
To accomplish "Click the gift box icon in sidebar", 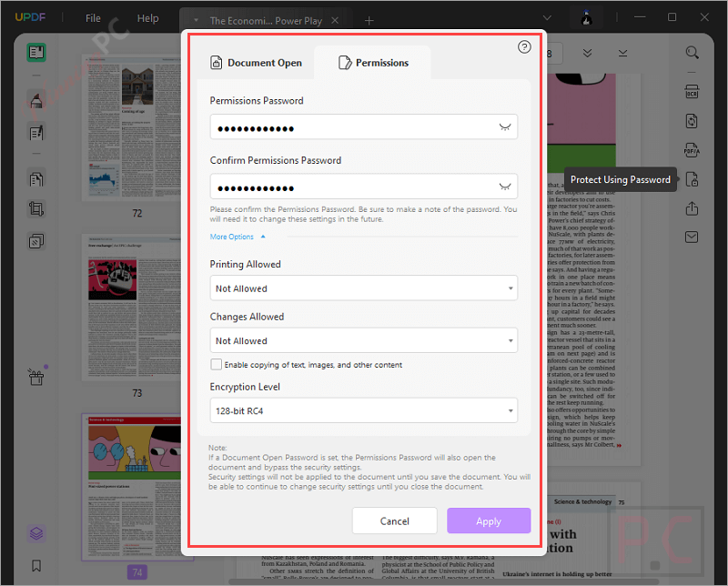I will (x=36, y=377).
